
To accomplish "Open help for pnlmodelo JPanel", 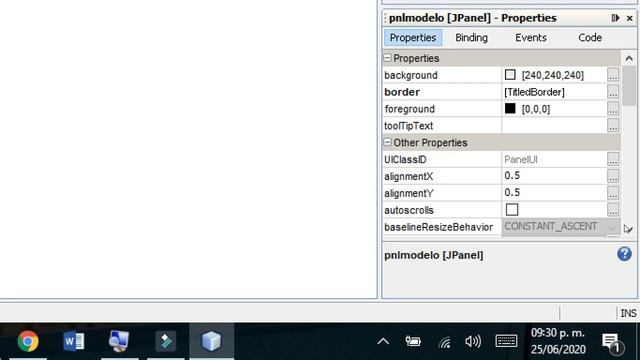I will click(x=624, y=254).
